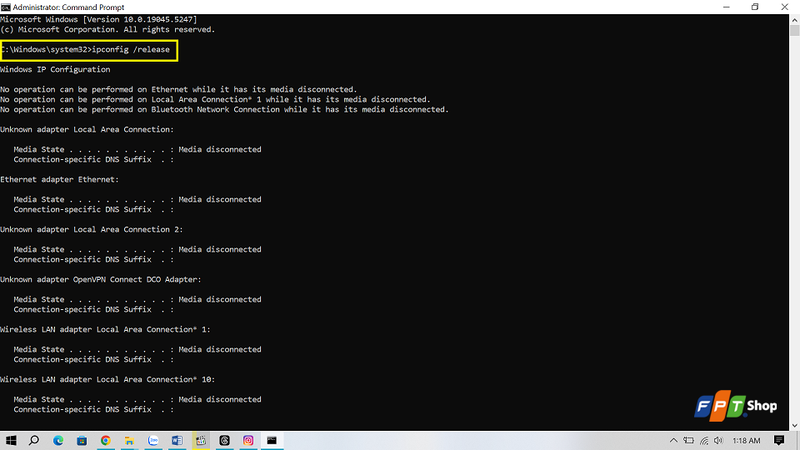Open Wi-Fi network tray icon
The height and width of the screenshot is (450, 800).
[x=704, y=440]
